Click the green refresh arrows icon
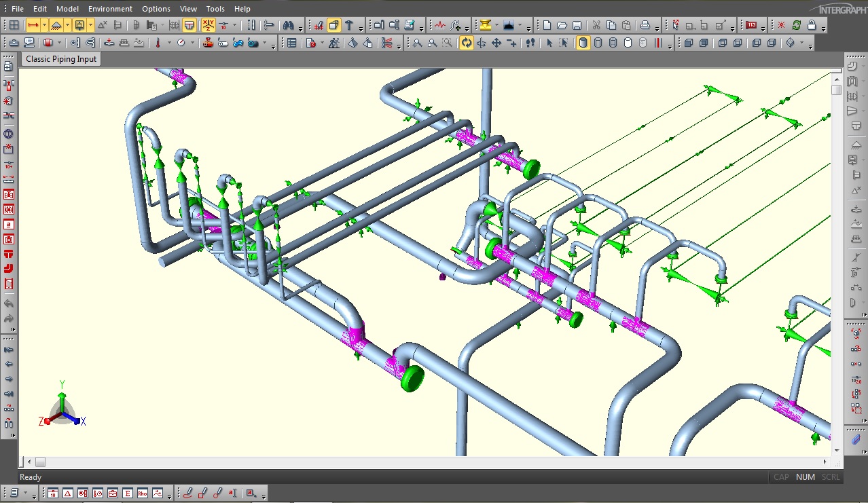Screen dimensions: 868x503 (x=796, y=26)
